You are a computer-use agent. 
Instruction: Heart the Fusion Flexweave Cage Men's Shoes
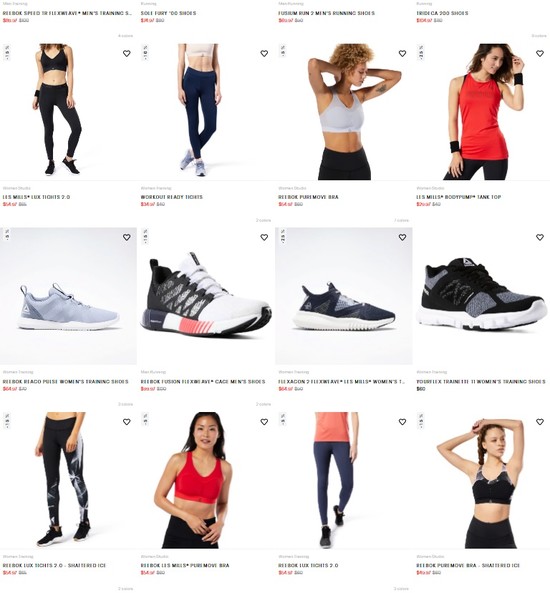264,237
